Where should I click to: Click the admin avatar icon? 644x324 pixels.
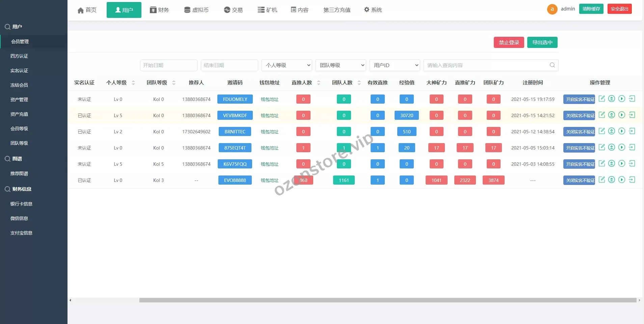[552, 9]
